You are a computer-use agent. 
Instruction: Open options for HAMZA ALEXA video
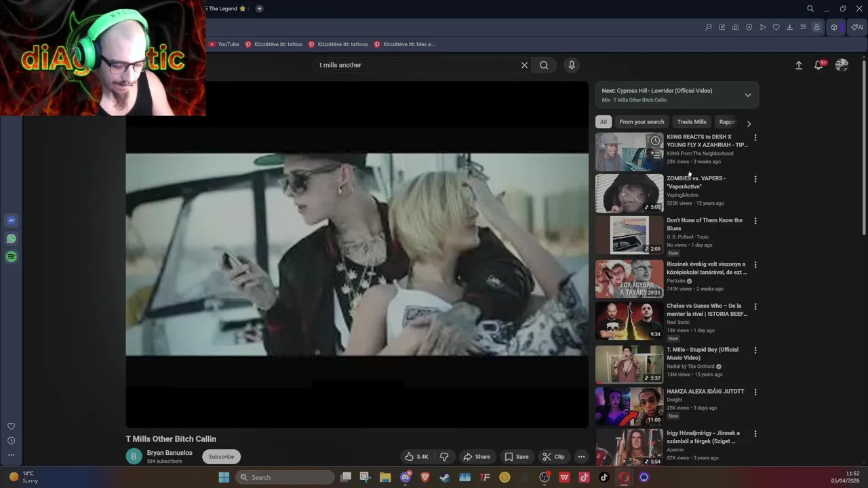[755, 392]
